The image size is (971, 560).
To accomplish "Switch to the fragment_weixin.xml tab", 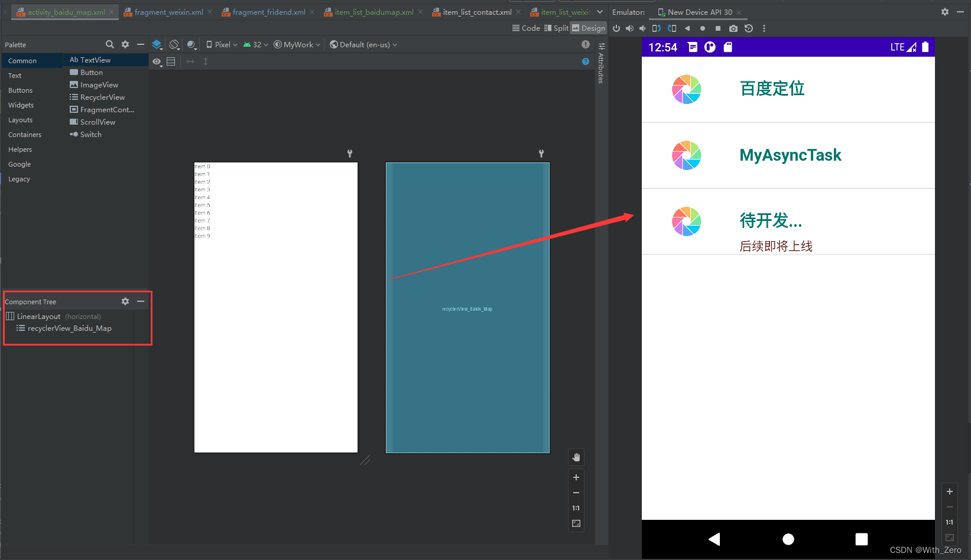I will click(x=167, y=11).
